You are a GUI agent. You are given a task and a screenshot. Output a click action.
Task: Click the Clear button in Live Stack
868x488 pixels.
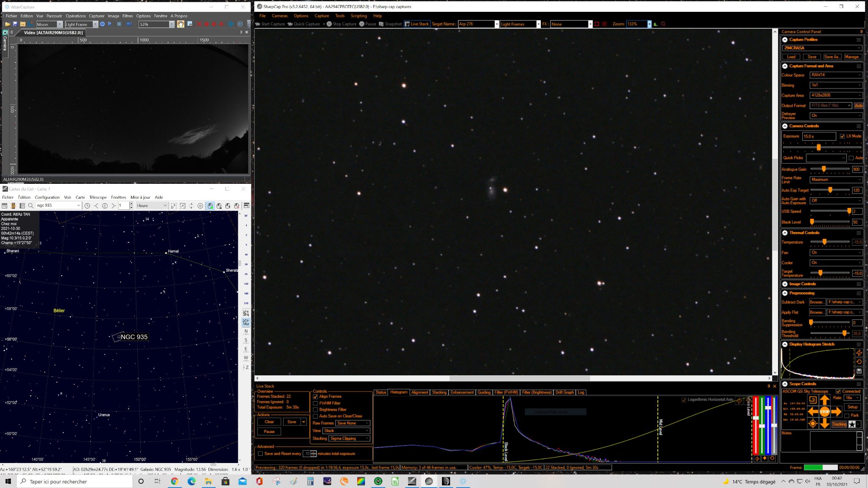269,422
